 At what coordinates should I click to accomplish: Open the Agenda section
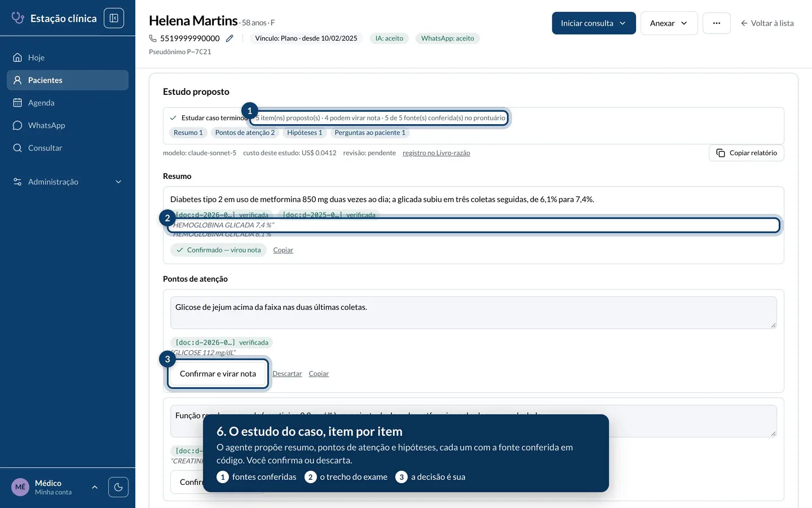(x=68, y=103)
